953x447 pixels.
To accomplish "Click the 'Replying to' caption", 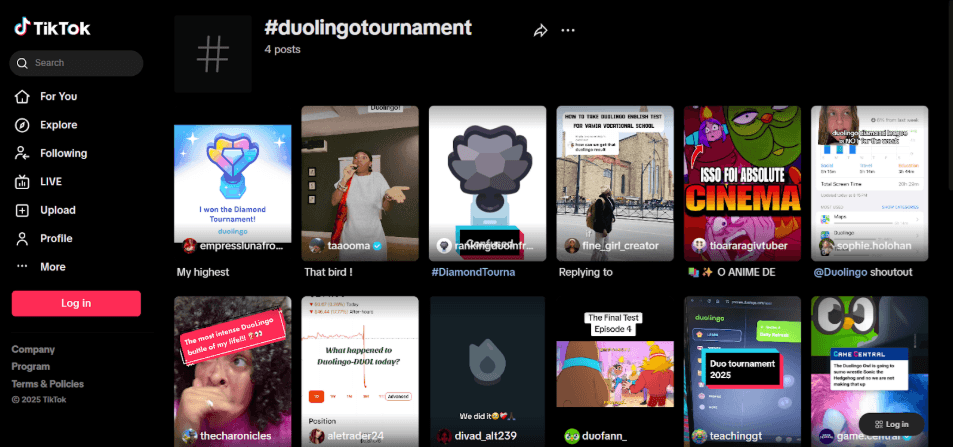I will coord(586,272).
